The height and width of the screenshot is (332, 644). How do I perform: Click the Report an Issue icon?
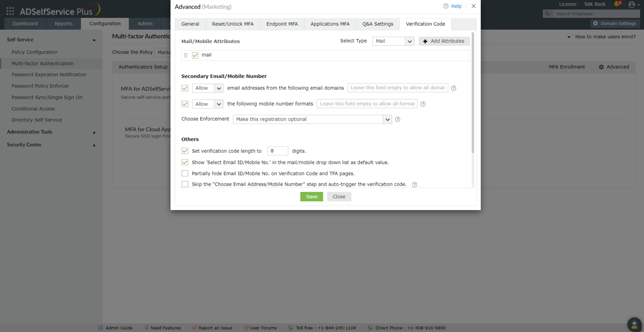195,328
